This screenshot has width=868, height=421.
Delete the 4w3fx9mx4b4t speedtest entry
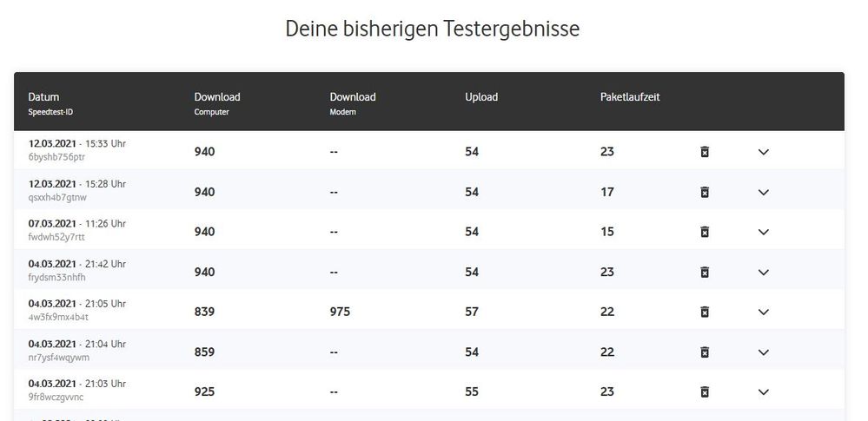pyautogui.click(x=705, y=312)
